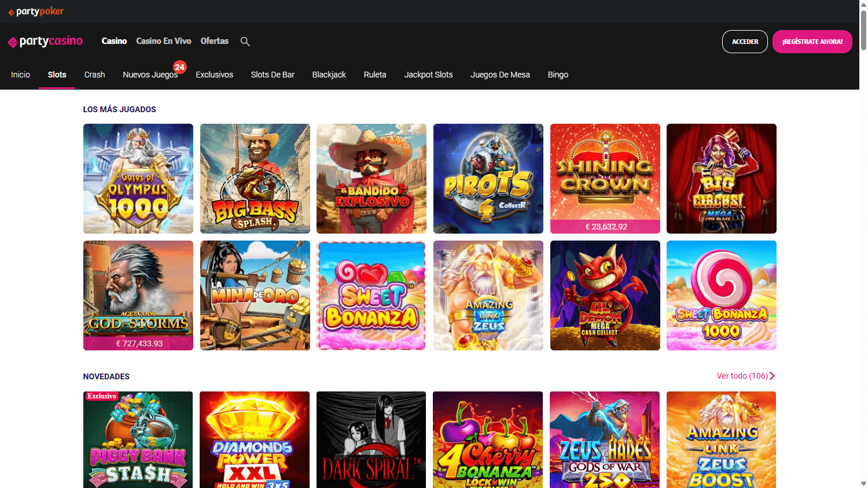Screen dimensions: 868x488
Task: Switch to the Blackjack category tab
Action: click(329, 75)
